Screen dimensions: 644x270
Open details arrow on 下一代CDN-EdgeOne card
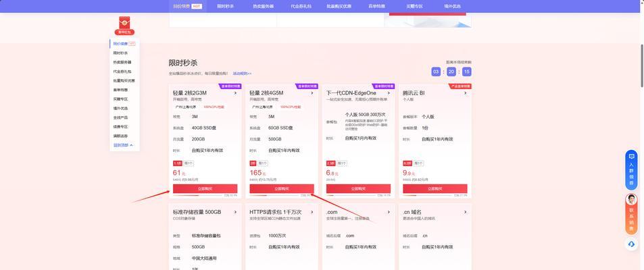[x=389, y=93]
